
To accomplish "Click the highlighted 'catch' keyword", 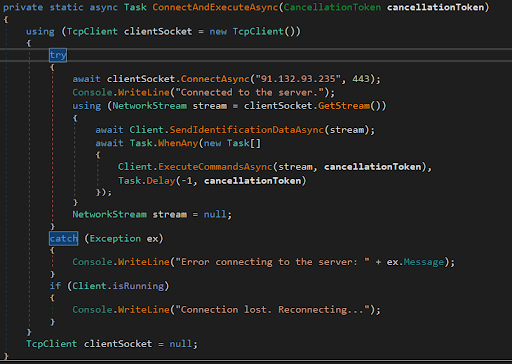I will [x=64, y=239].
